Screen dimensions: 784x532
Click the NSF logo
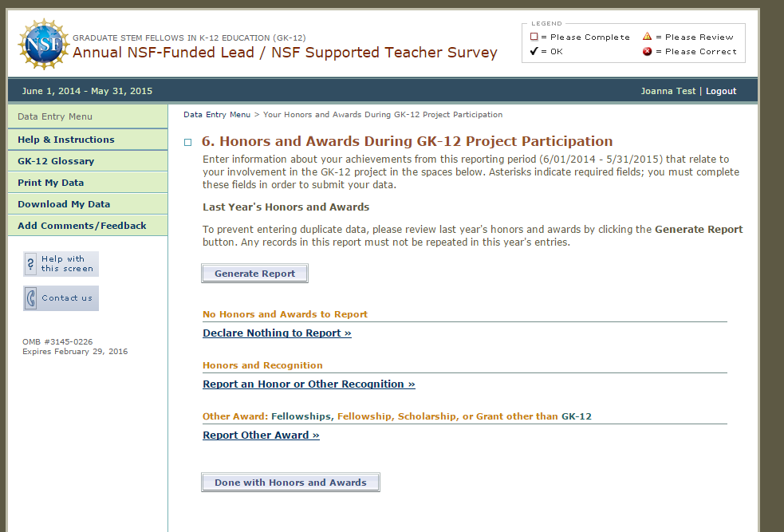(x=43, y=44)
